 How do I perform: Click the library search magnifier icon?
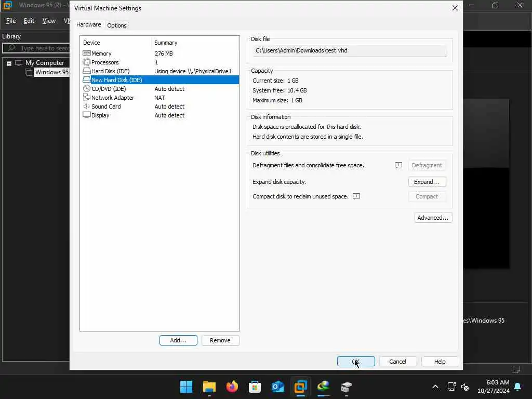pyautogui.click(x=12, y=48)
